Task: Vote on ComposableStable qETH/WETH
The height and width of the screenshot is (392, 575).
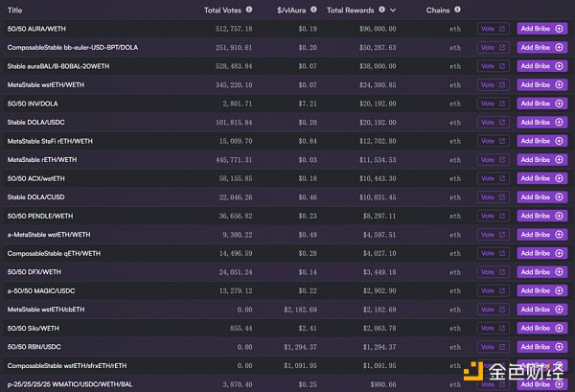Action: pos(493,253)
